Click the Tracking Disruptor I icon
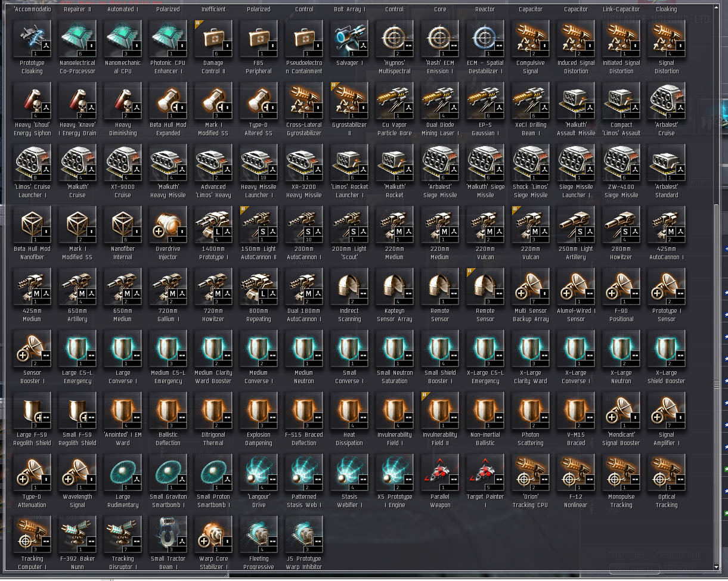 coord(123,535)
